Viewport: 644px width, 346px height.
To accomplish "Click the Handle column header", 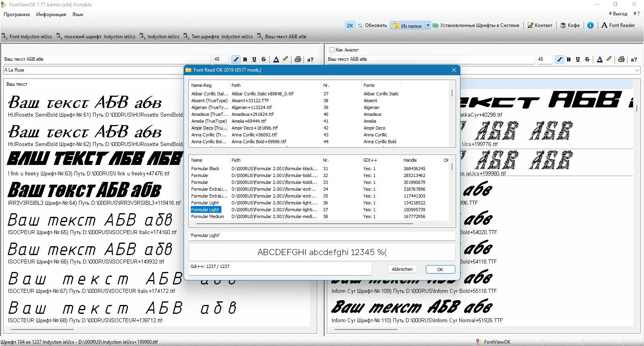I will click(x=421, y=160).
